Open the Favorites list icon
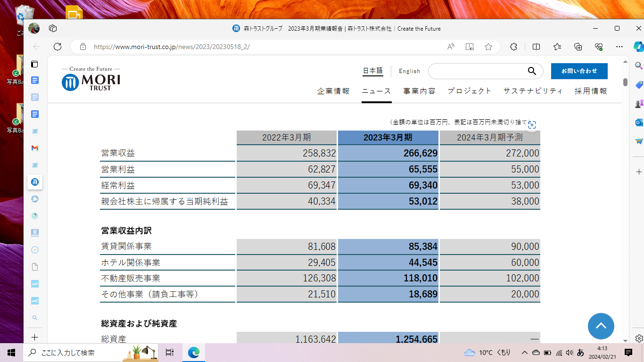The height and width of the screenshot is (362, 644). tap(557, 47)
